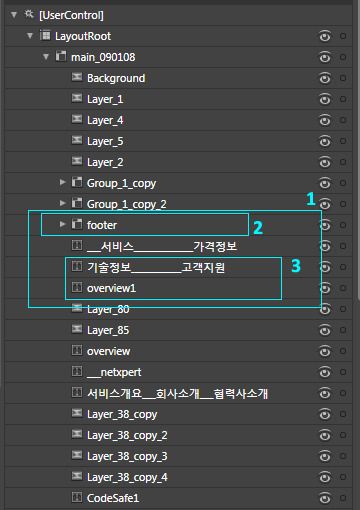
Task: Click the main_090108 canvas icon
Action: click(61, 56)
